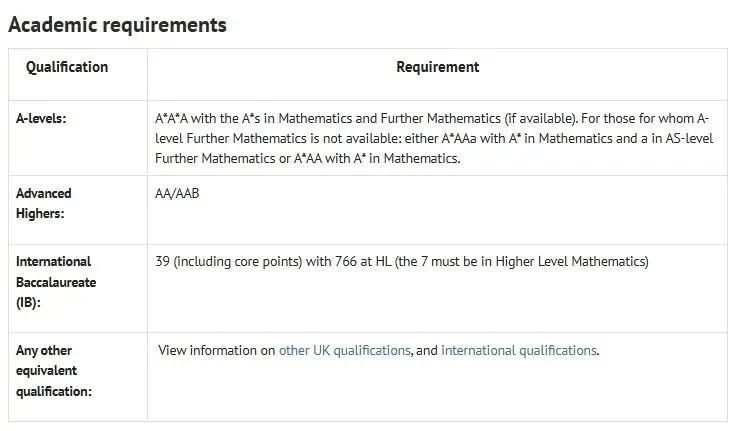736x431 pixels.
Task: Click 'qualification:' text in last row
Action: tap(54, 392)
